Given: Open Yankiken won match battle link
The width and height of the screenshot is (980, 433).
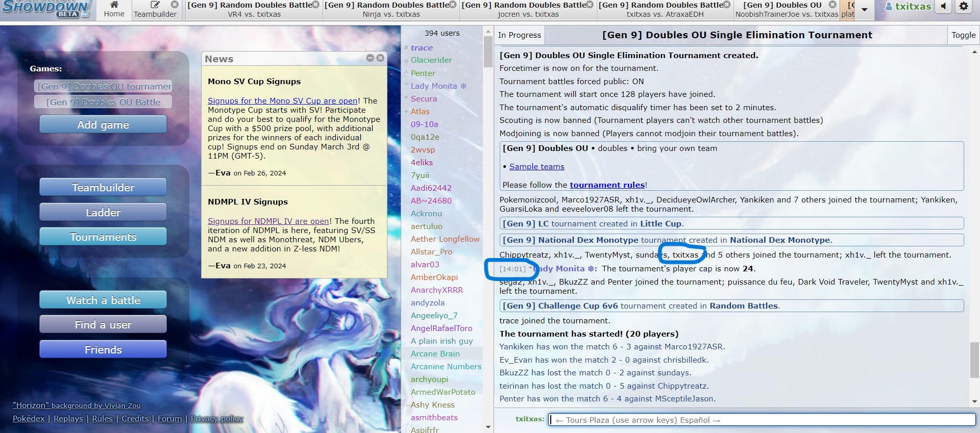Looking at the screenshot, I should point(612,347).
